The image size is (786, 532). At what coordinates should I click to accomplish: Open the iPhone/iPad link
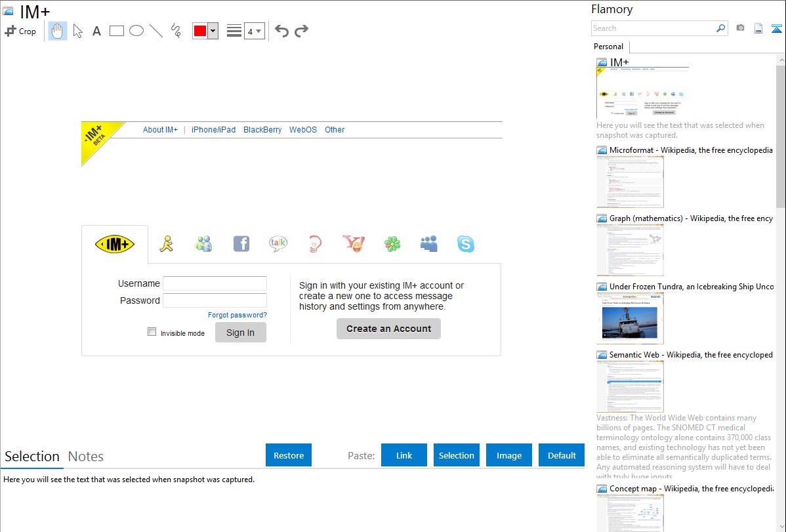click(213, 130)
